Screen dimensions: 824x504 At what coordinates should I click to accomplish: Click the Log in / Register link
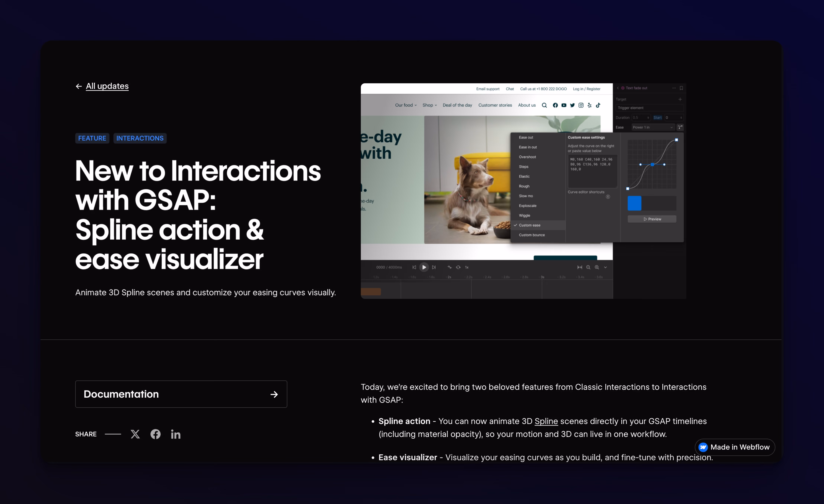(587, 89)
